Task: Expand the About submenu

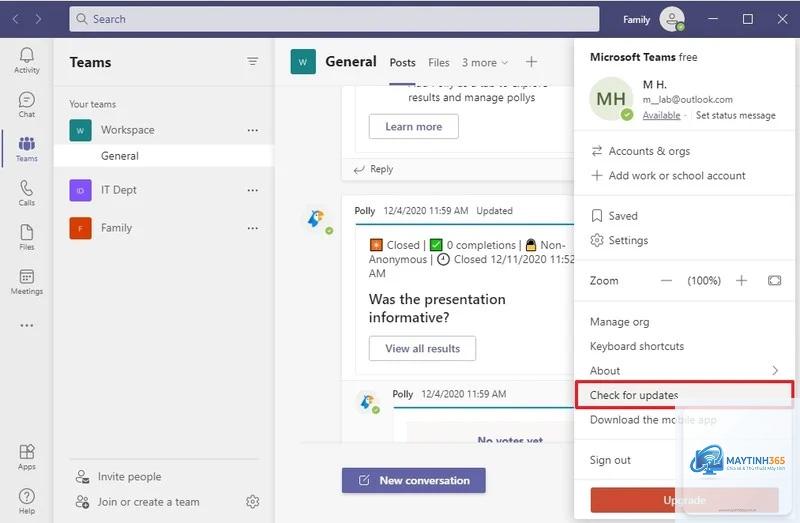Action: (x=684, y=370)
